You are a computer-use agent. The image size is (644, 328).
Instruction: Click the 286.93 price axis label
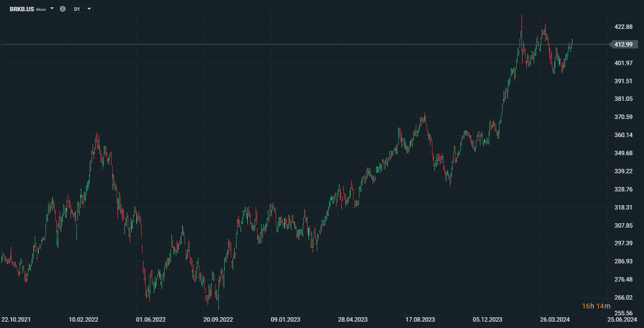tap(622, 261)
